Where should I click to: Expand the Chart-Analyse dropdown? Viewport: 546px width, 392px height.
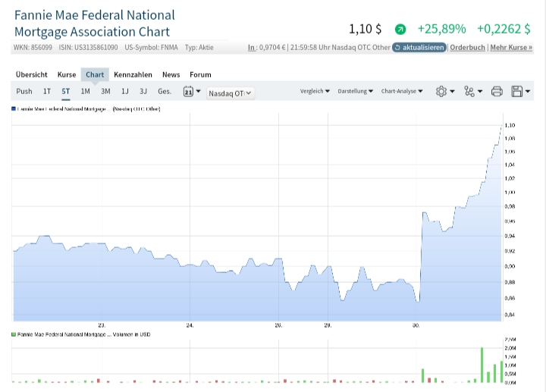pyautogui.click(x=402, y=91)
